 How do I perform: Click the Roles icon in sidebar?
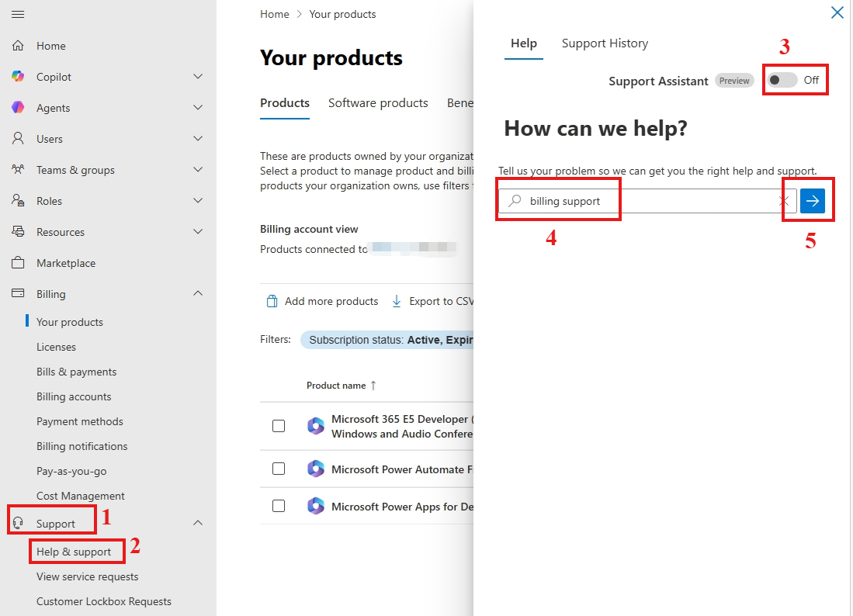(18, 201)
